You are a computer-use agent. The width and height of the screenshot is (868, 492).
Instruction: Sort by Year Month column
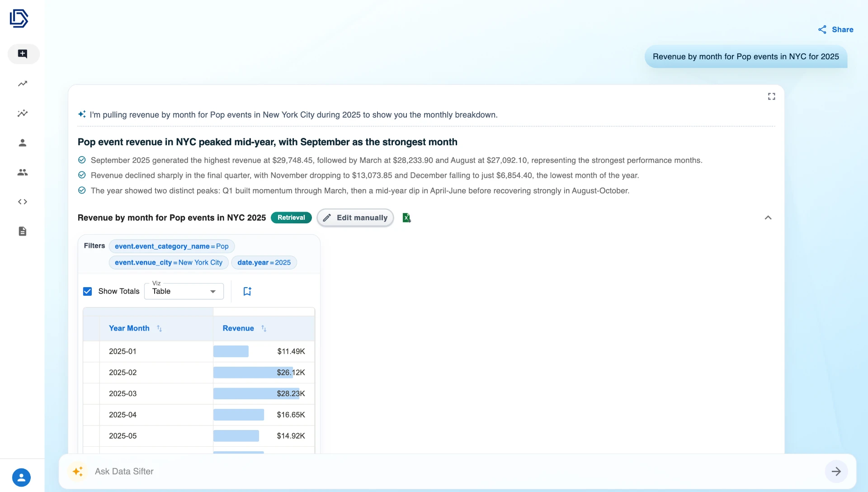coord(159,328)
